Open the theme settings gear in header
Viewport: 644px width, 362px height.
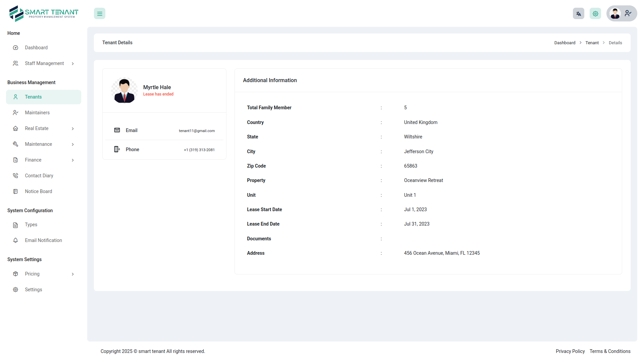[x=595, y=13]
